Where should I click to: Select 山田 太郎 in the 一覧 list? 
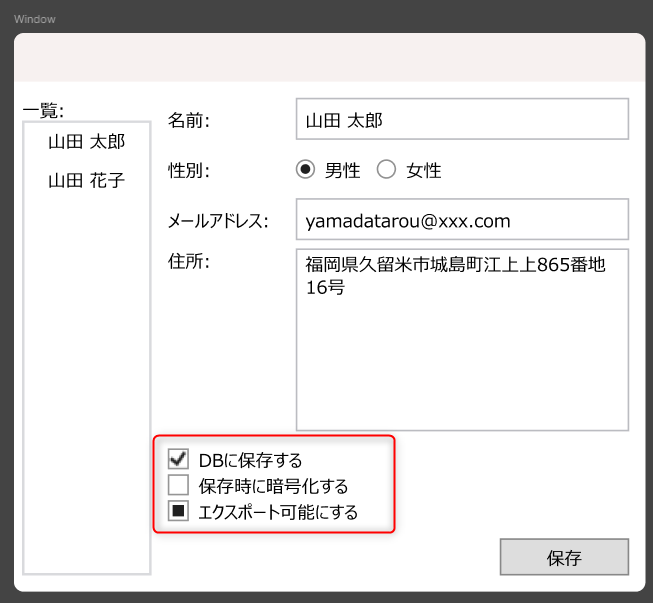coord(87,142)
